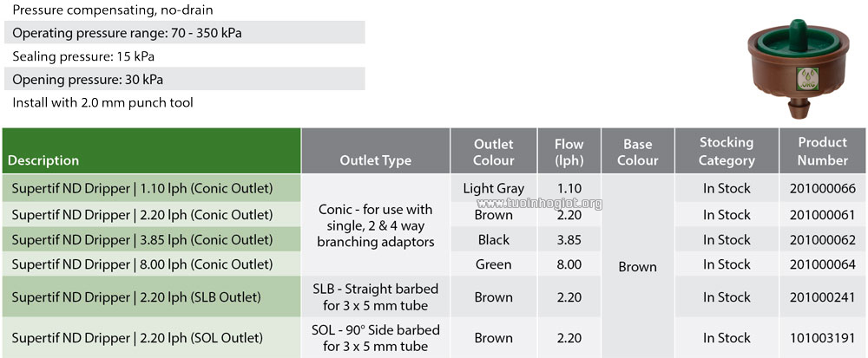Screen dimensions: 868x358
Task: Click product number 101003191
Action: (x=823, y=337)
